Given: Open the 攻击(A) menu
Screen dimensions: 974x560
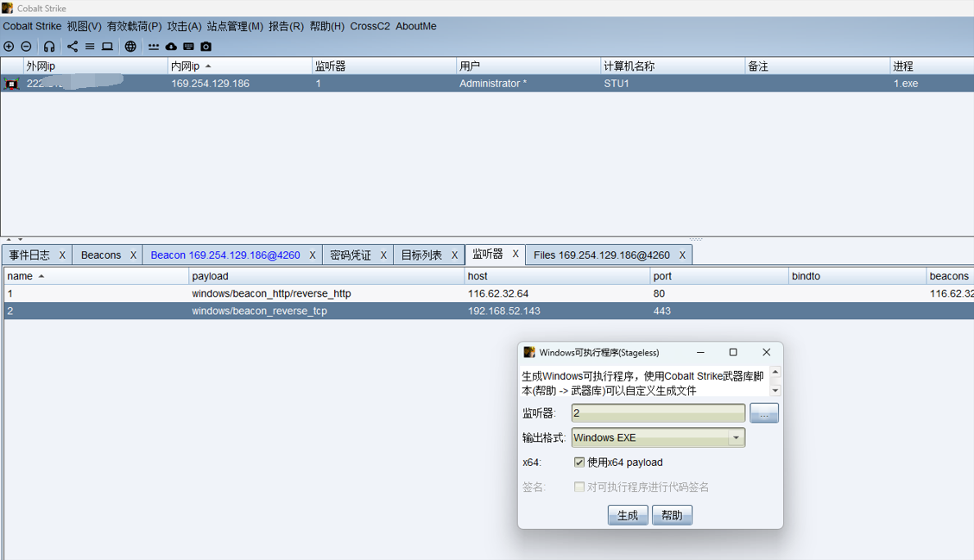Looking at the screenshot, I should point(182,26).
